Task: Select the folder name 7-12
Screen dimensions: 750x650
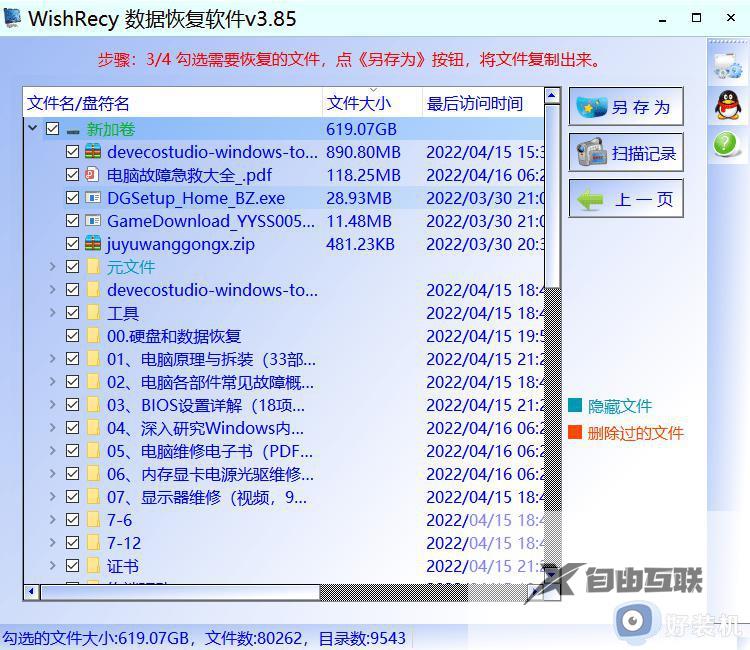Action: point(124,543)
